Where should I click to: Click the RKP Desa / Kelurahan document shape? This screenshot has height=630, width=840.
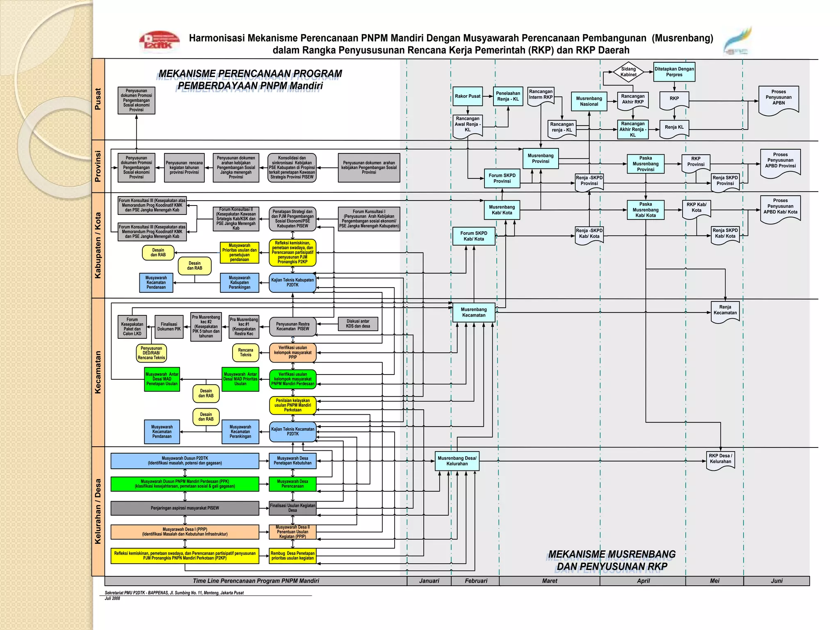pyautogui.click(x=720, y=459)
